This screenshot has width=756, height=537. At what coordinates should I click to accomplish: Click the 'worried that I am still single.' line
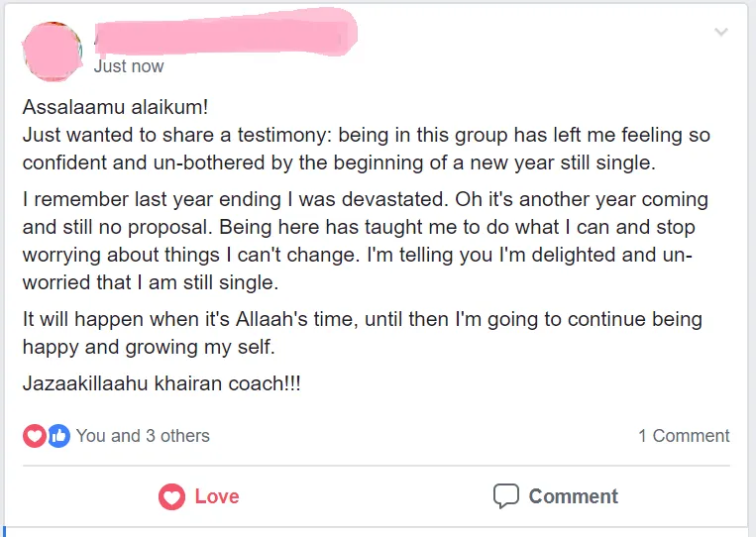(x=151, y=282)
